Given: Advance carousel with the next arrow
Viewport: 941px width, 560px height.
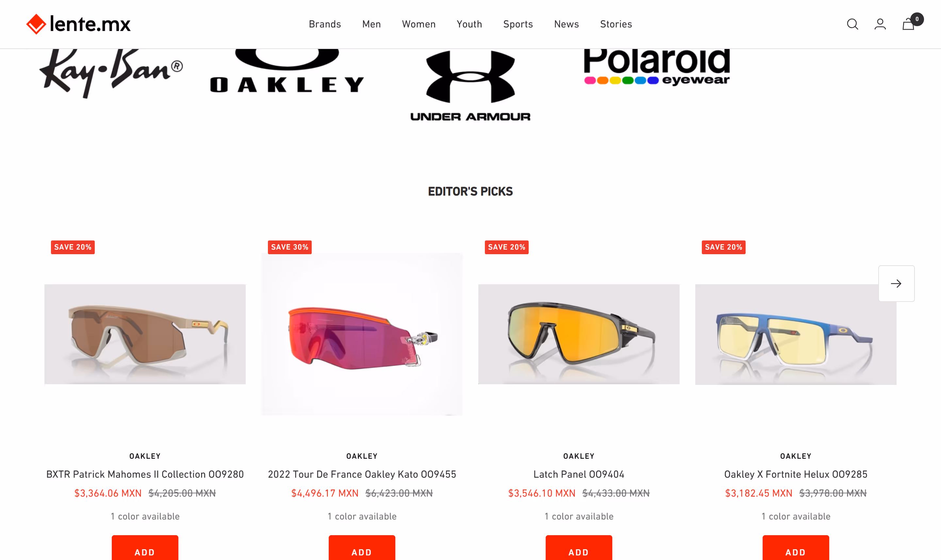Looking at the screenshot, I should 896,283.
